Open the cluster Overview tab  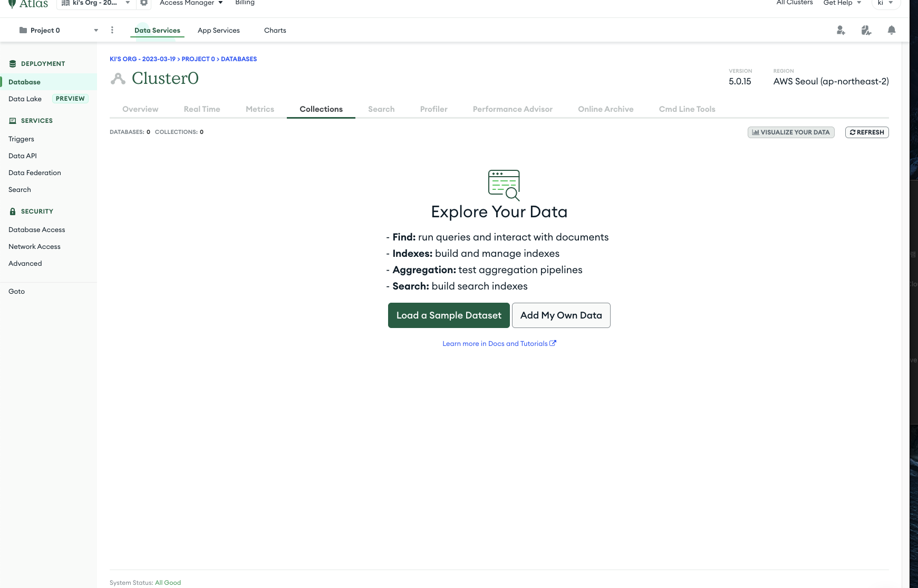coord(140,109)
